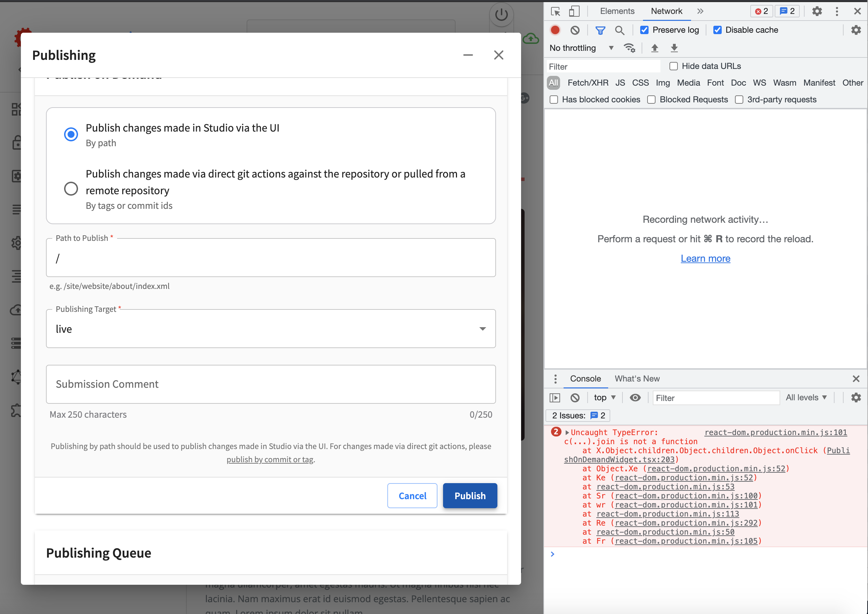Open the console log levels All levels dropdown
The height and width of the screenshot is (614, 868).
pyautogui.click(x=806, y=397)
